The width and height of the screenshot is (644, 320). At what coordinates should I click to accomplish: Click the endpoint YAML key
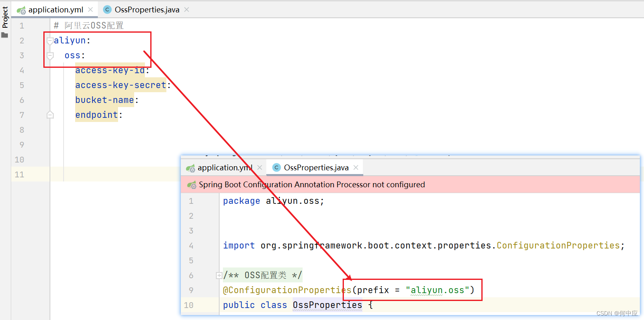coord(97,115)
